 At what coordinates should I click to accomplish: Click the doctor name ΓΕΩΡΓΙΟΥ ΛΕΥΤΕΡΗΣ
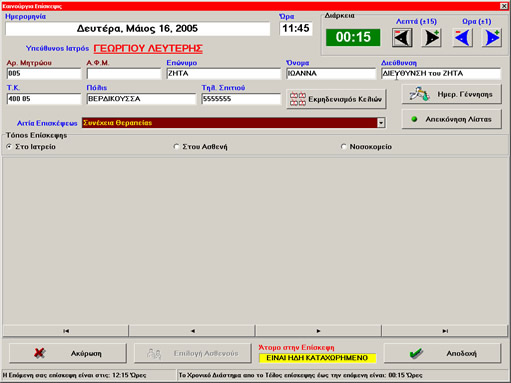tap(148, 49)
